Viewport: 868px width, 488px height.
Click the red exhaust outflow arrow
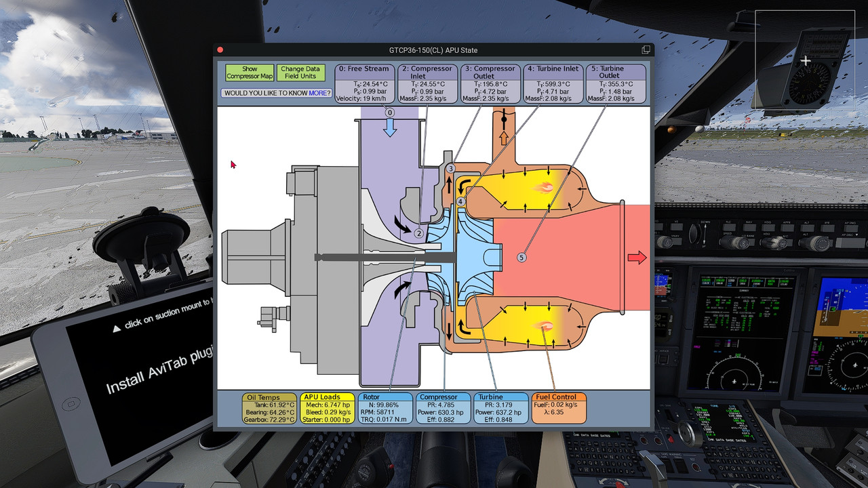tap(637, 258)
